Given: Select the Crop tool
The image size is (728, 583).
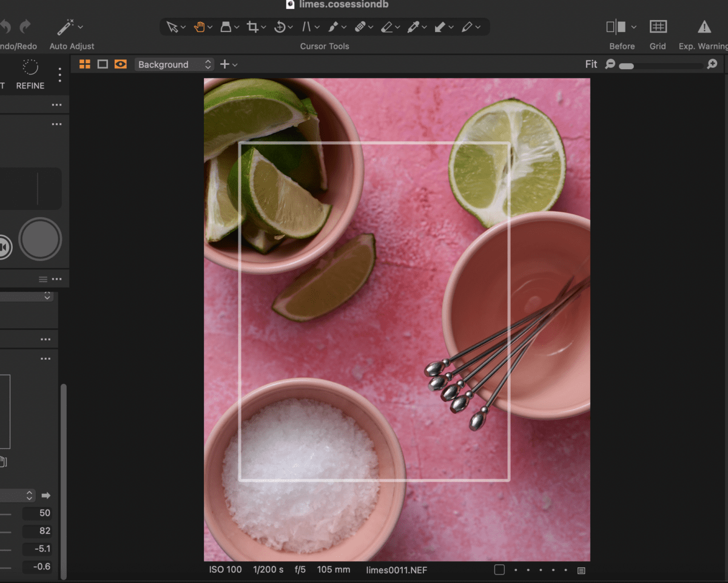Looking at the screenshot, I should (x=253, y=27).
